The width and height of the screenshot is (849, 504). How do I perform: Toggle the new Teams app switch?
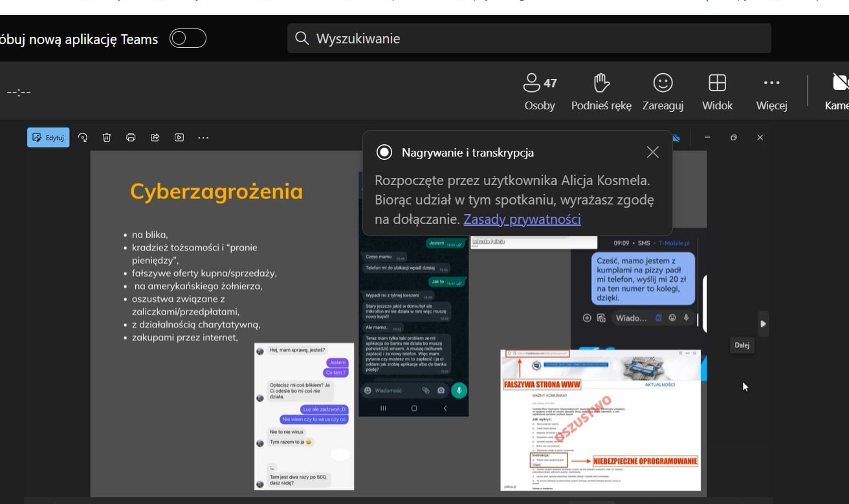(x=188, y=39)
